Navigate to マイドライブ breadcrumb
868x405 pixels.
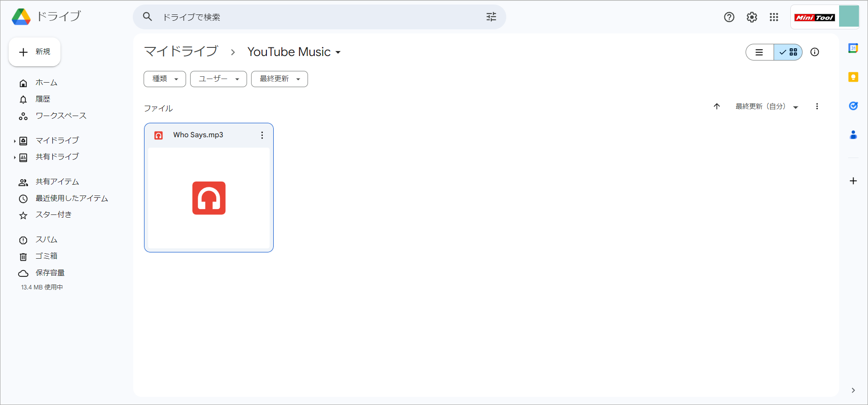click(181, 51)
